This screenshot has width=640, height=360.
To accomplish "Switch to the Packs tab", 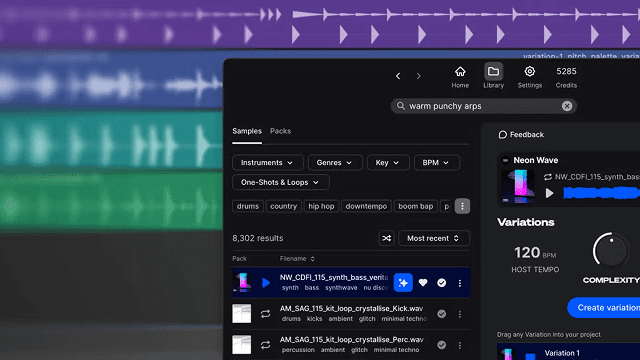I will [x=280, y=131].
